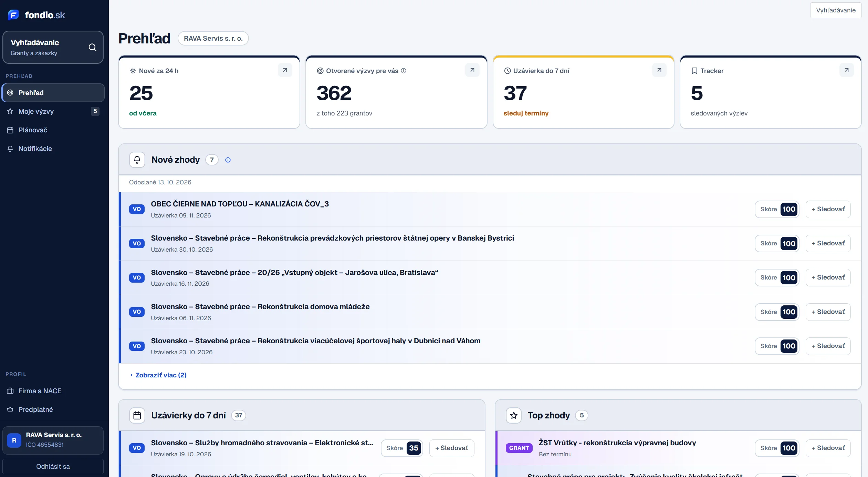Click count 37 beside Uzávierky do 7 dní heading
Screen dimensions: 868x477
tap(239, 415)
